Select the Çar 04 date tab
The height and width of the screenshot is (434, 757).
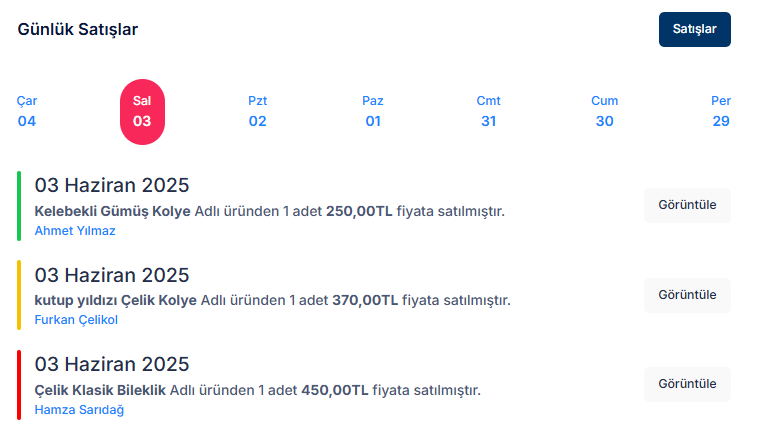coord(27,111)
